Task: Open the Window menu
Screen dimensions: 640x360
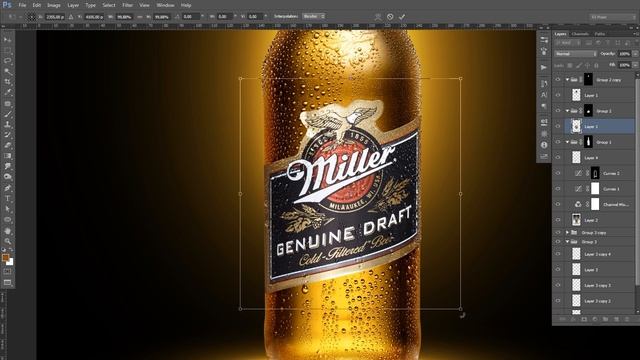Action: [x=165, y=5]
